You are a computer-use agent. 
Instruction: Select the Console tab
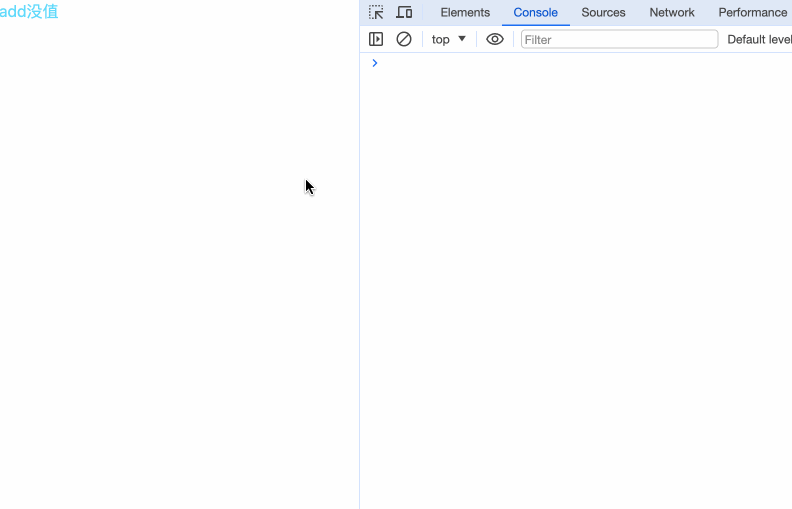point(535,13)
